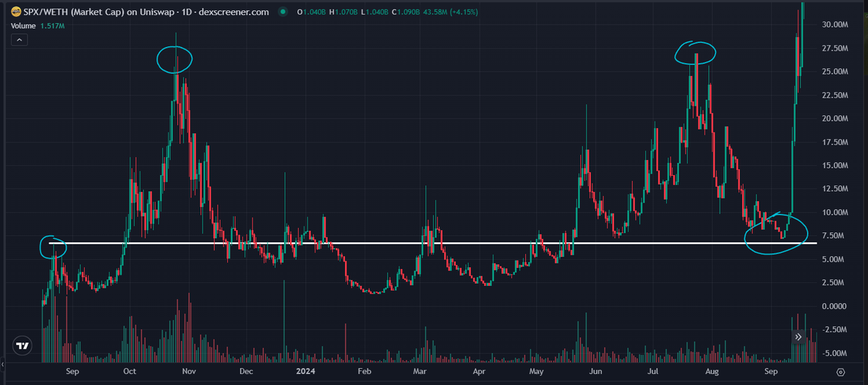Click the 27.50M price axis label

[834, 48]
